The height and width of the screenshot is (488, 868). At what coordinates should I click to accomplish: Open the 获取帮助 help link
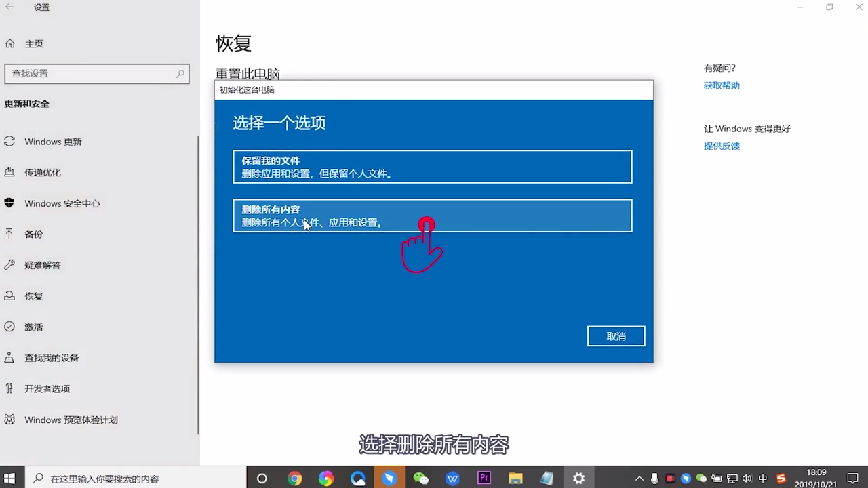coord(721,85)
